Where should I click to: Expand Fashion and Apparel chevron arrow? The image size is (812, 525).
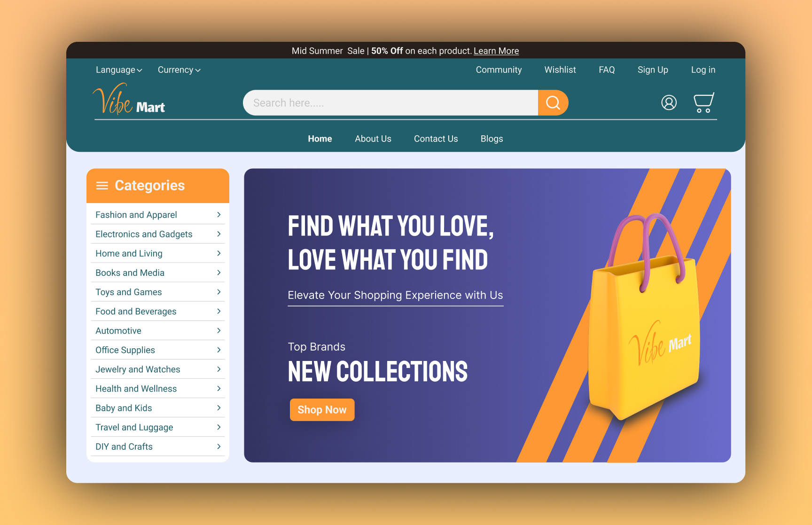(x=219, y=215)
